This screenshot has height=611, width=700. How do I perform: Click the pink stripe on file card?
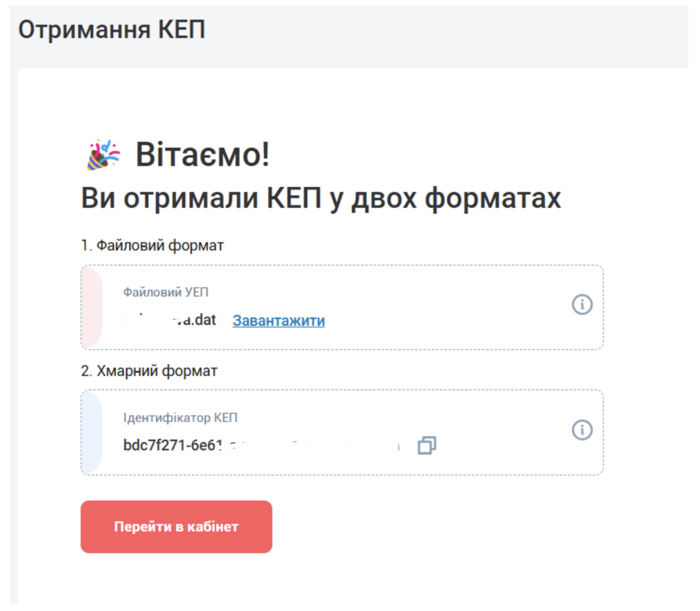91,307
